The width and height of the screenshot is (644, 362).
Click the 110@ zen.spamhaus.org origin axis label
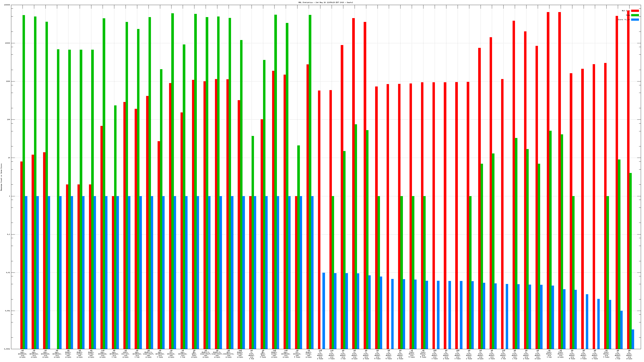[102, 354]
